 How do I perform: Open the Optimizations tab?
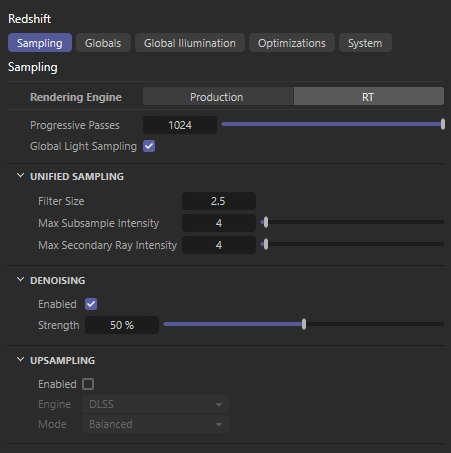[x=292, y=43]
